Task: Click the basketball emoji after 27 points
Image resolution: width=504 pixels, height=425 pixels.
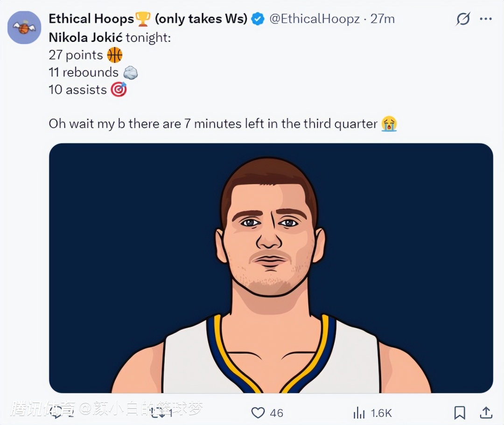Action: 114,55
